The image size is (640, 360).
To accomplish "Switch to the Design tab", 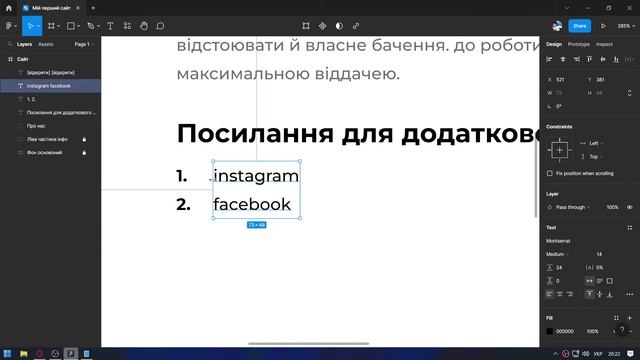I will [554, 44].
